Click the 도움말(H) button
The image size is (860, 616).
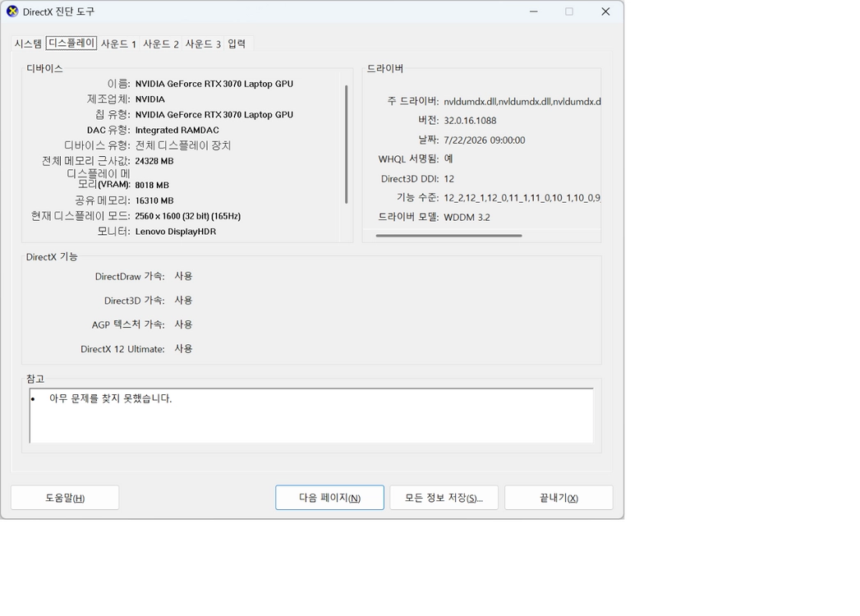pos(65,498)
